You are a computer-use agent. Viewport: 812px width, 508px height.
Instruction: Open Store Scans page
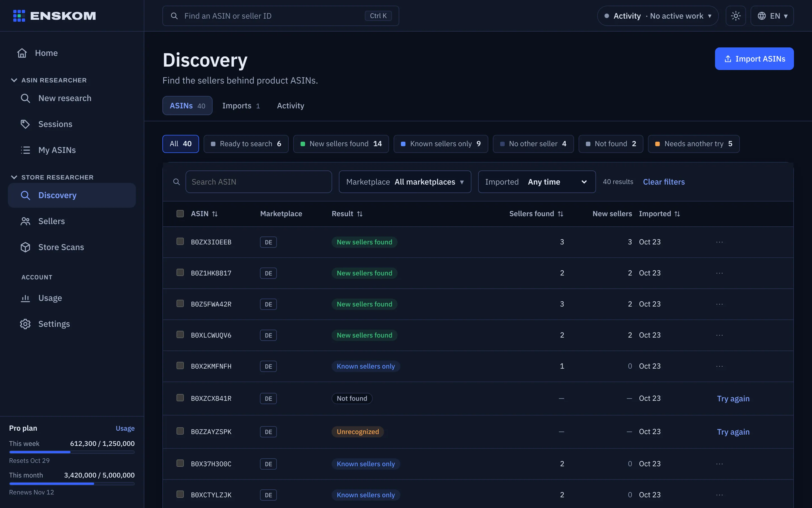[61, 247]
